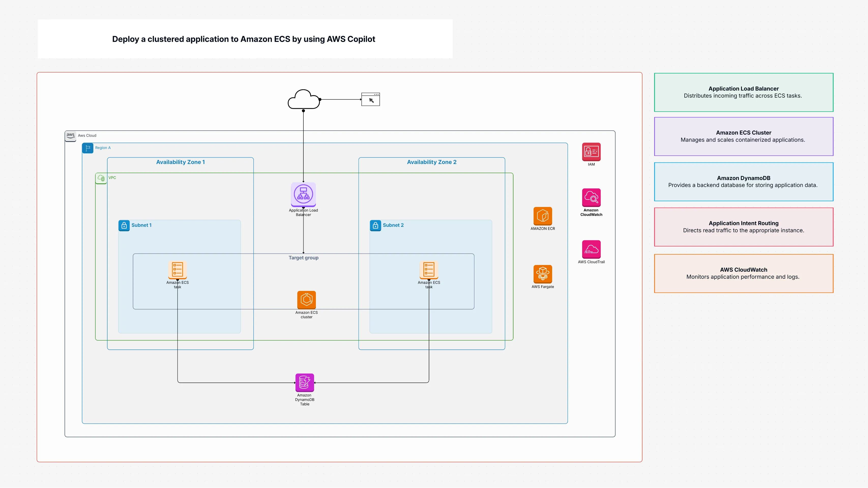The height and width of the screenshot is (488, 868).
Task: Click the AWS CloudTrail icon
Action: 591,249
